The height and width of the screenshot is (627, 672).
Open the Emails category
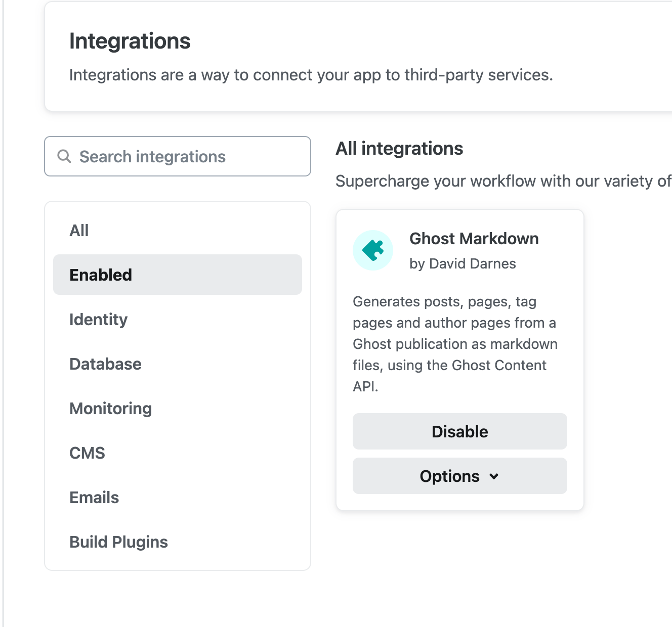click(x=94, y=498)
